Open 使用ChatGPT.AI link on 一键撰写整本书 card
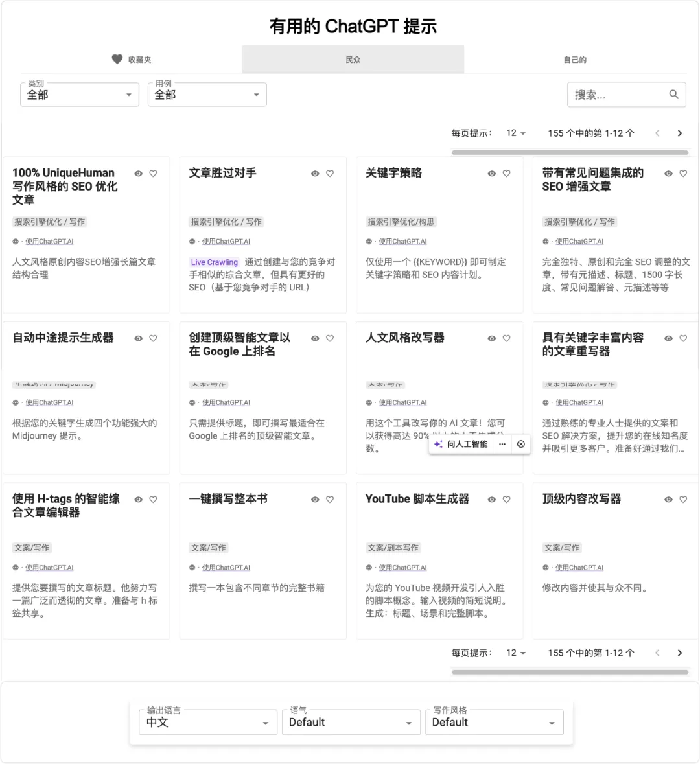Image resolution: width=700 pixels, height=764 pixels. pos(226,568)
